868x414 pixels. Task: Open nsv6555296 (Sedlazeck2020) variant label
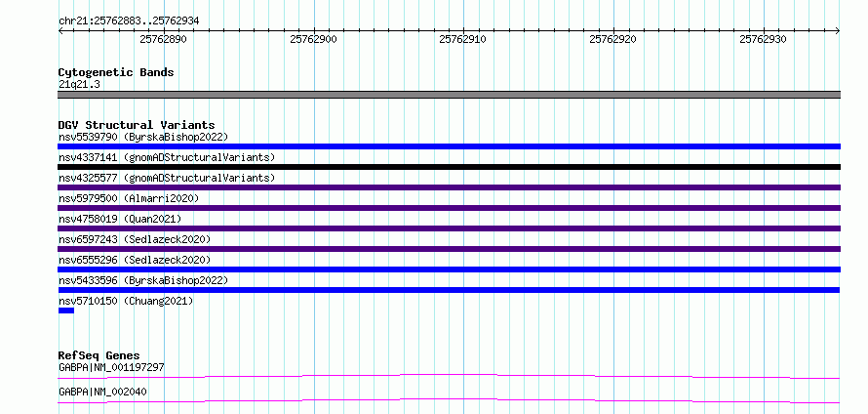click(135, 260)
